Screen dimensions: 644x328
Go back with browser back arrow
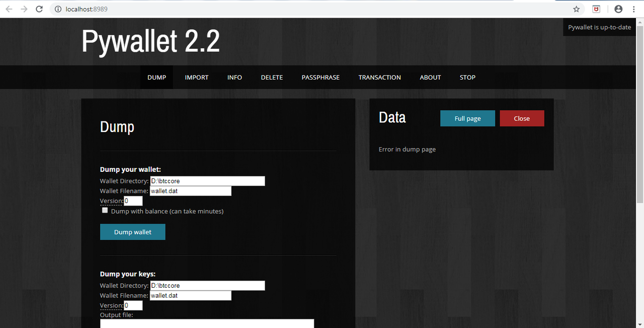[x=9, y=9]
